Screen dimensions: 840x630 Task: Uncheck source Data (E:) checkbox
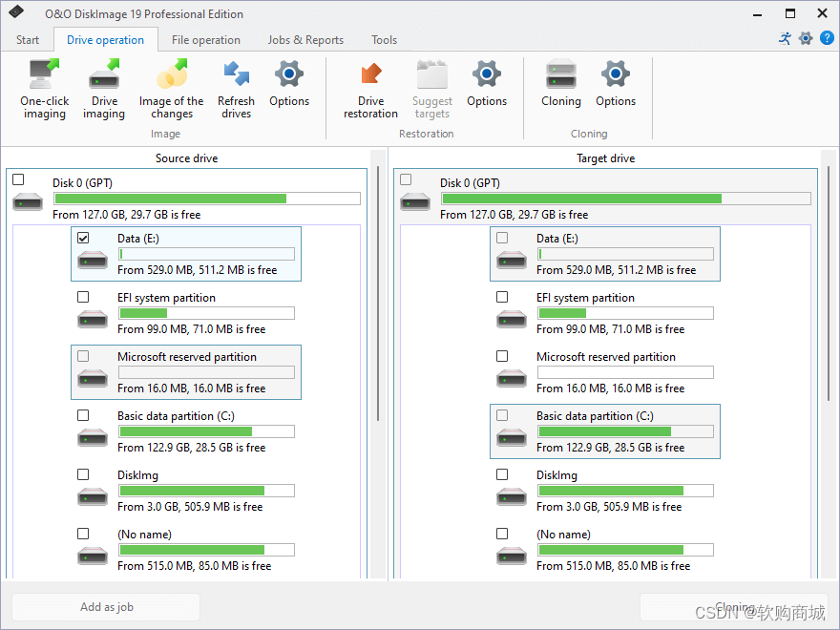(x=83, y=238)
